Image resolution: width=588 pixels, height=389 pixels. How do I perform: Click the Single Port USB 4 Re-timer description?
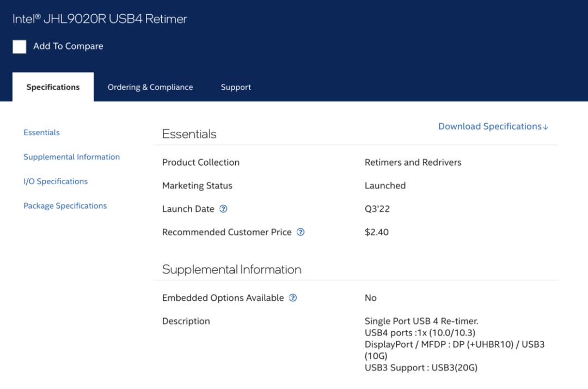pyautogui.click(x=421, y=321)
